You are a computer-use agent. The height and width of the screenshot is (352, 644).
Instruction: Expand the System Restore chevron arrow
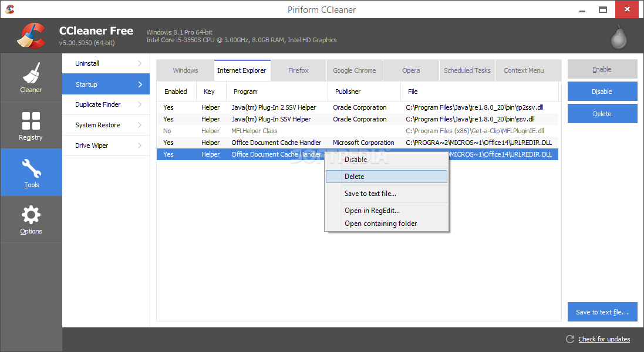click(x=140, y=125)
